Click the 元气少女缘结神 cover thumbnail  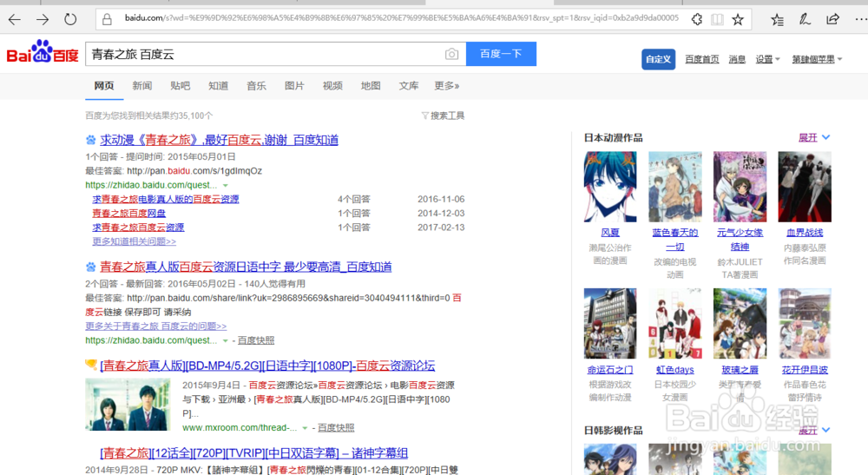coord(740,187)
